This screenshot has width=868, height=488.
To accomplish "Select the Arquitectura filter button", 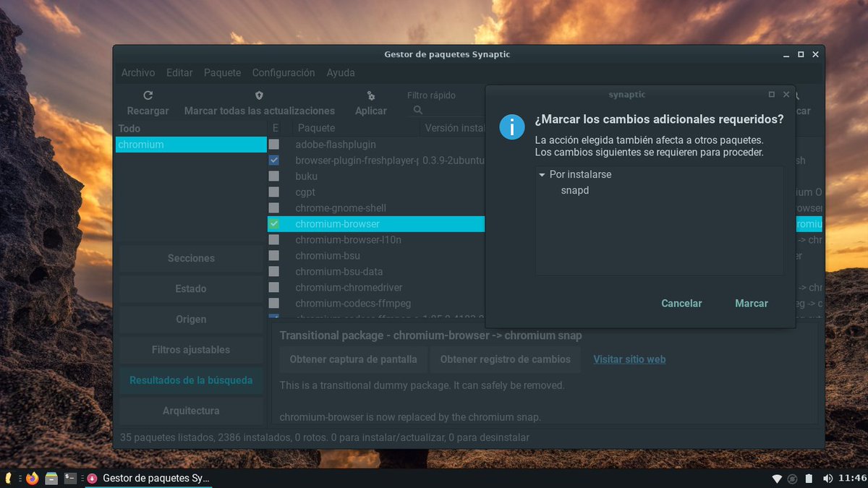I will point(191,411).
